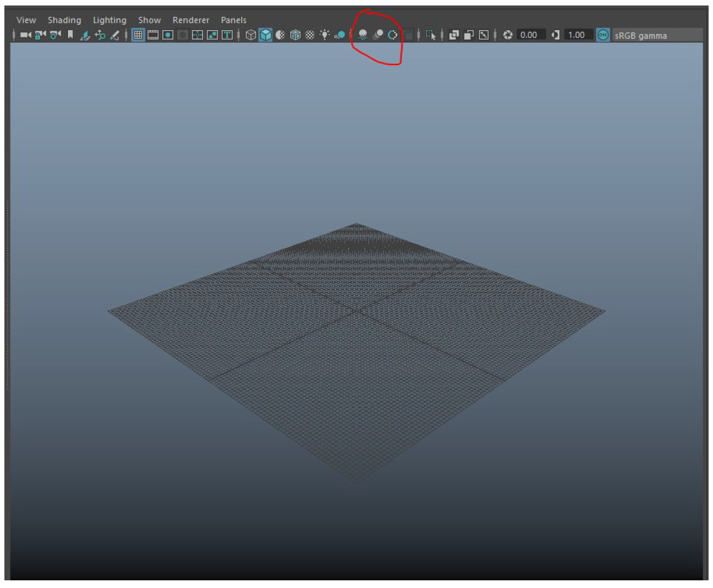713x588 pixels.
Task: Click the camera bookmark icon
Action: point(70,35)
